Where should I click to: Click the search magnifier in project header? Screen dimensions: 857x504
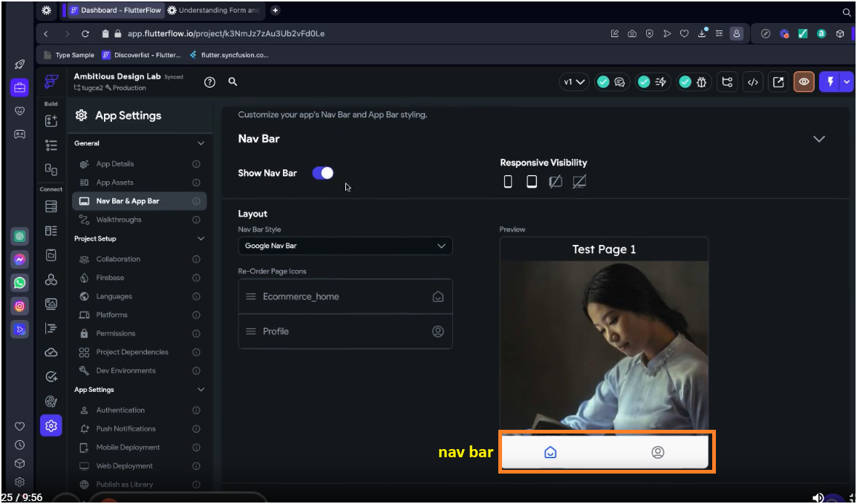tap(232, 82)
